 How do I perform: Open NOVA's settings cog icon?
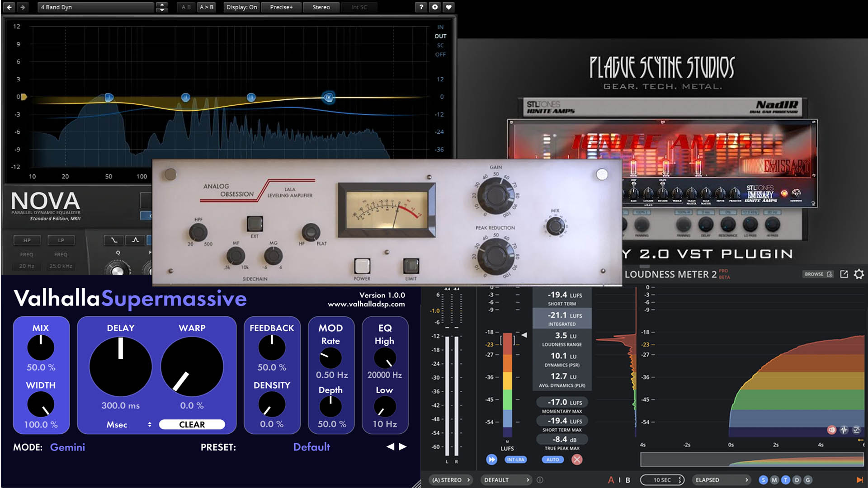(435, 7)
